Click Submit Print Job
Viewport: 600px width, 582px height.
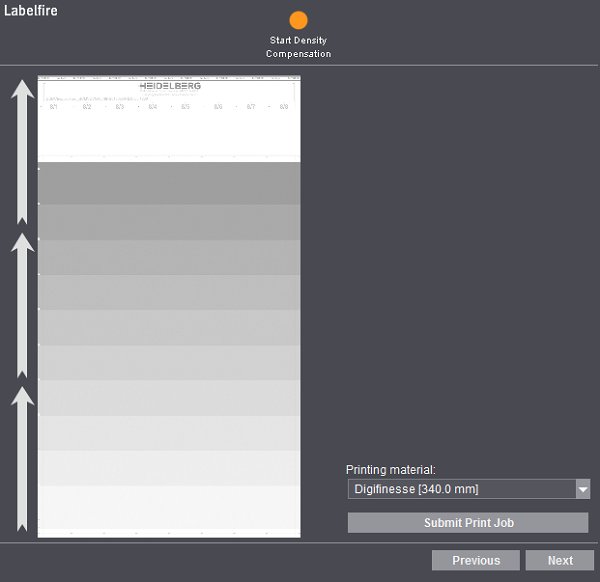tap(468, 523)
